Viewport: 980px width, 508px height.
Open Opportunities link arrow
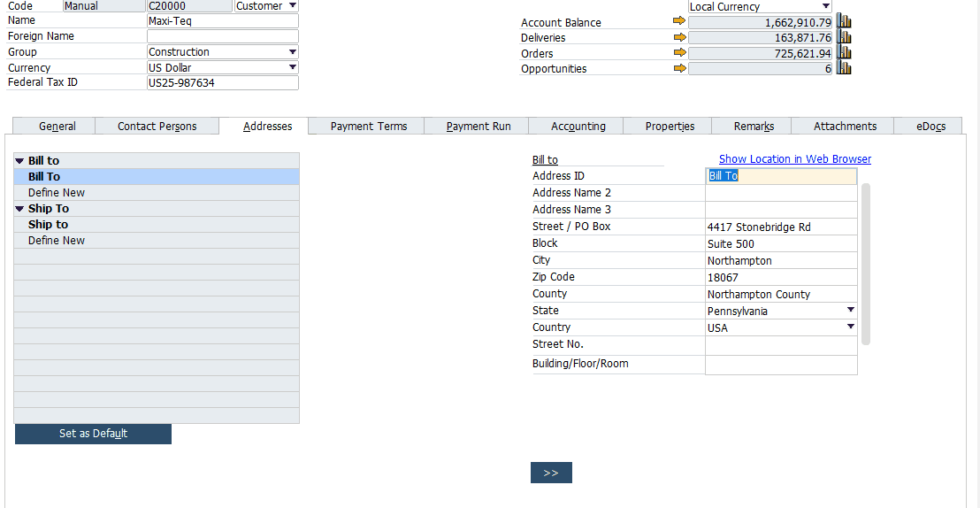click(679, 68)
